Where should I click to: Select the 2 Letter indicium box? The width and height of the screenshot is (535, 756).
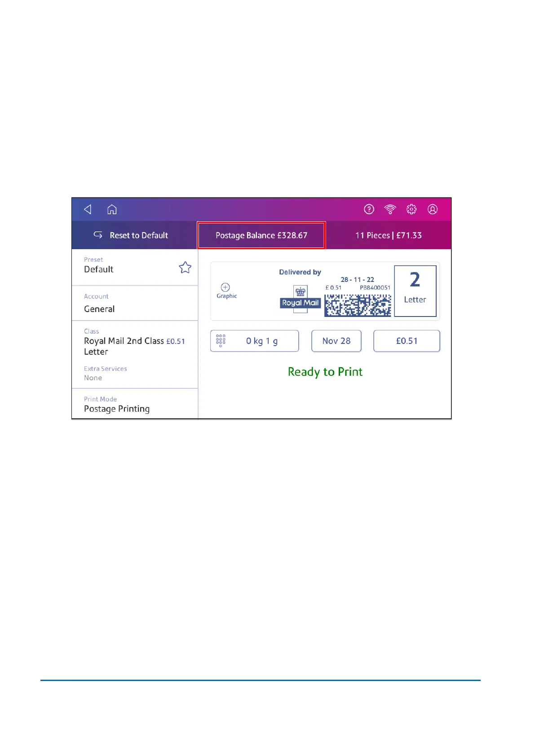click(x=415, y=291)
